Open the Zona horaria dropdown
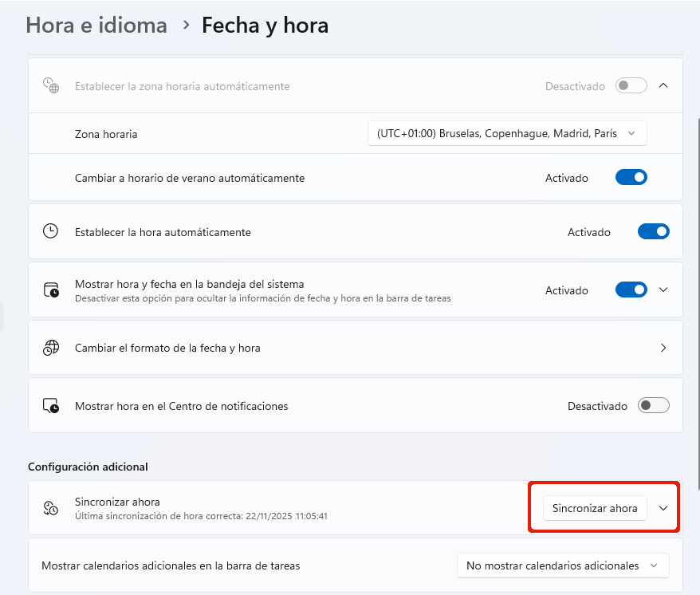Viewport: 700px width, 595px height. pos(507,134)
